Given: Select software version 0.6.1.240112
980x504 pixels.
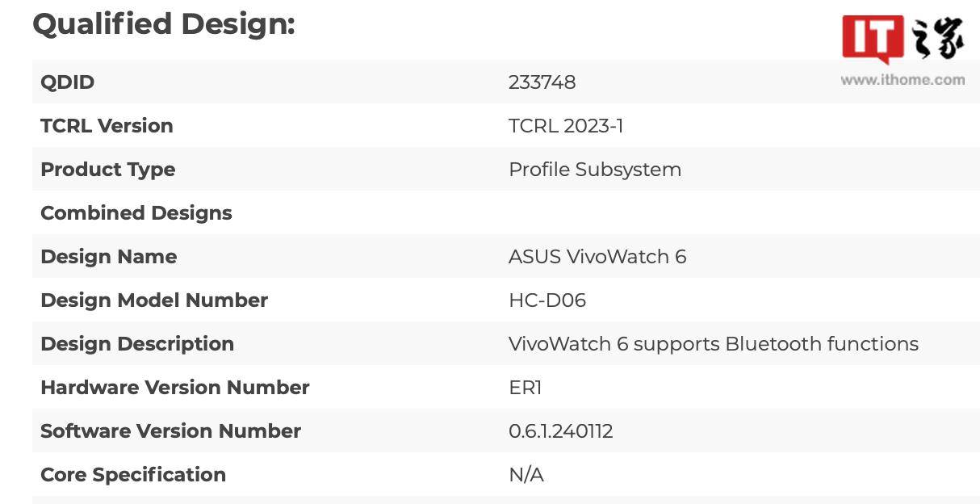Looking at the screenshot, I should pos(561,431).
